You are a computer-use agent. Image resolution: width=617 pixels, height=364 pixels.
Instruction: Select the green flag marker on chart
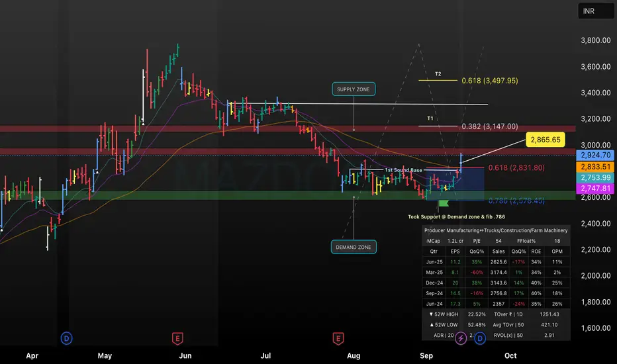(444, 203)
